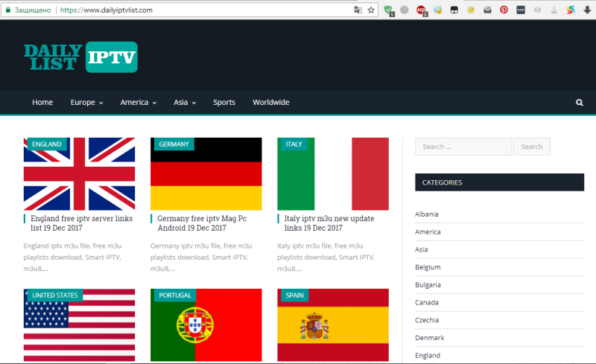Select America in Categories list
The width and height of the screenshot is (596, 364).
[428, 232]
